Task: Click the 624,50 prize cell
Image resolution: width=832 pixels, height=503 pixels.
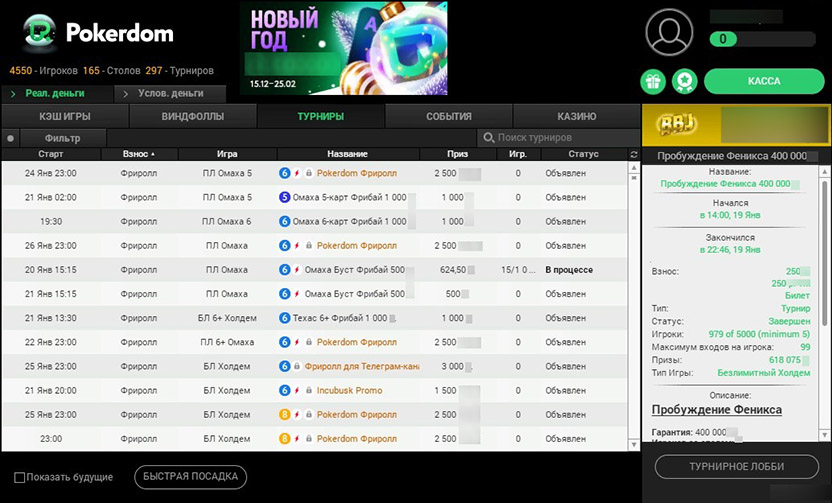Action: (453, 270)
